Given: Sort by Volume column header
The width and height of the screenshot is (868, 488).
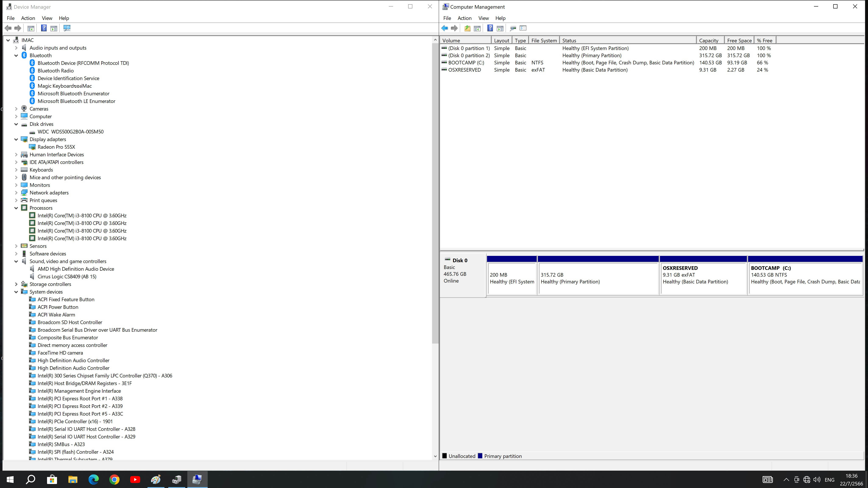Looking at the screenshot, I should click(466, 40).
